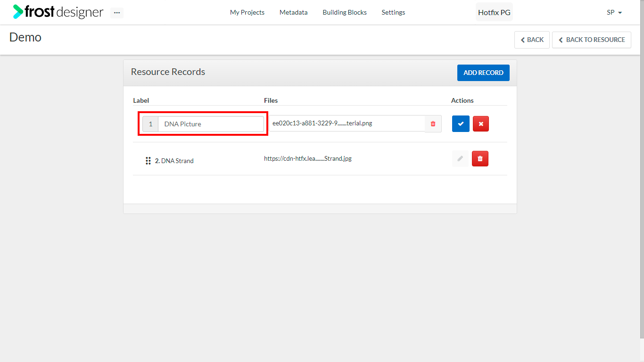
Task: Cancel the edit with the red X
Action: [481, 123]
